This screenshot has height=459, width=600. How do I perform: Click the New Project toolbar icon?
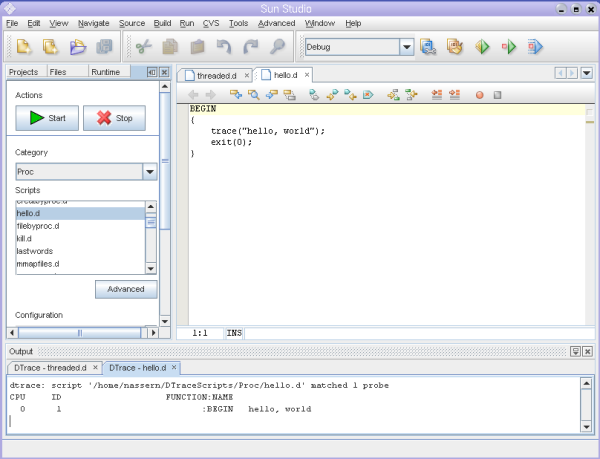point(51,47)
